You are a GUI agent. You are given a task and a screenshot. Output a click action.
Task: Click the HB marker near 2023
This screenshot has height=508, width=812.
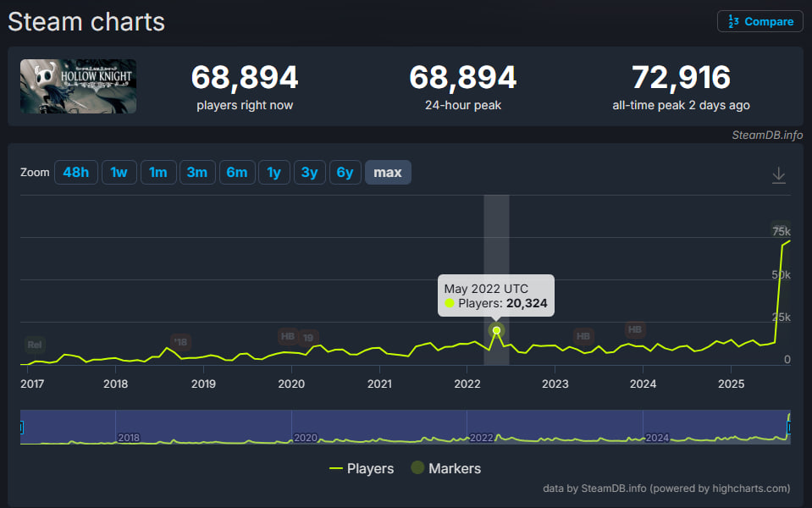click(583, 336)
